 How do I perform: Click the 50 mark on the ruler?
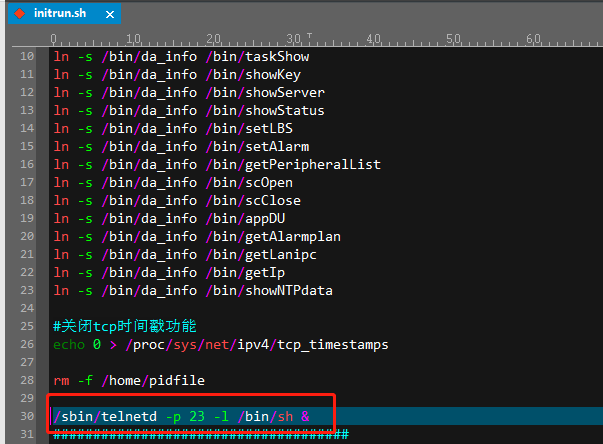(453, 39)
